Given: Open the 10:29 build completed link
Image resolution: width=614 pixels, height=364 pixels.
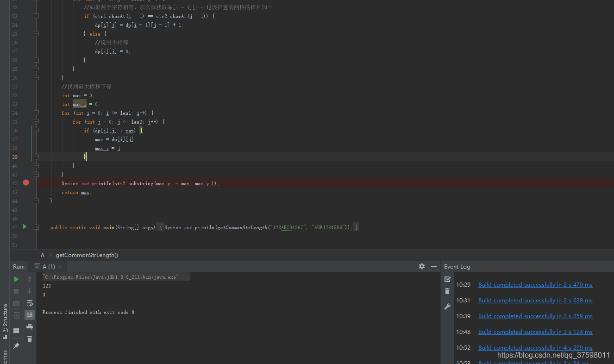Looking at the screenshot, I should (x=535, y=285).
